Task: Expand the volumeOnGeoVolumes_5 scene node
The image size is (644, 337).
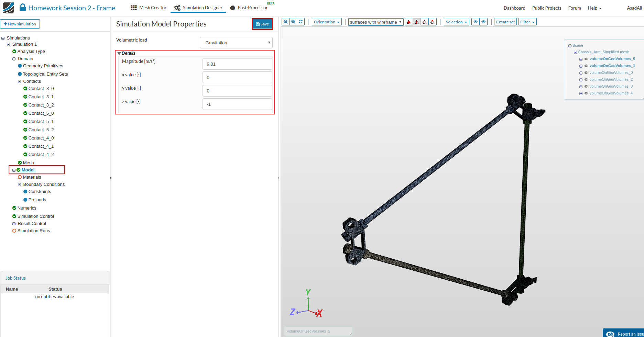Action: (581, 59)
